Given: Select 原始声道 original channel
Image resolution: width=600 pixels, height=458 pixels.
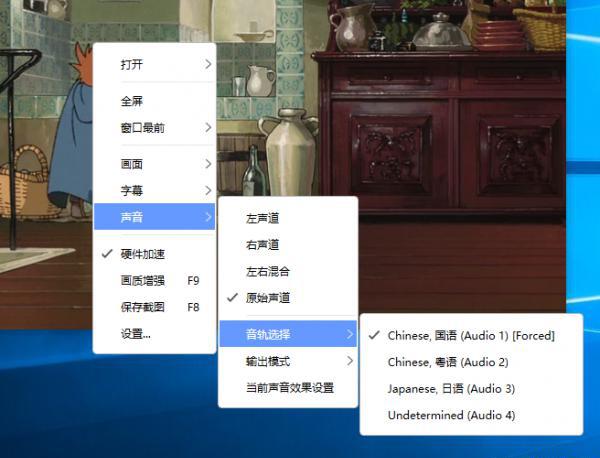Looking at the screenshot, I should coord(288,298).
